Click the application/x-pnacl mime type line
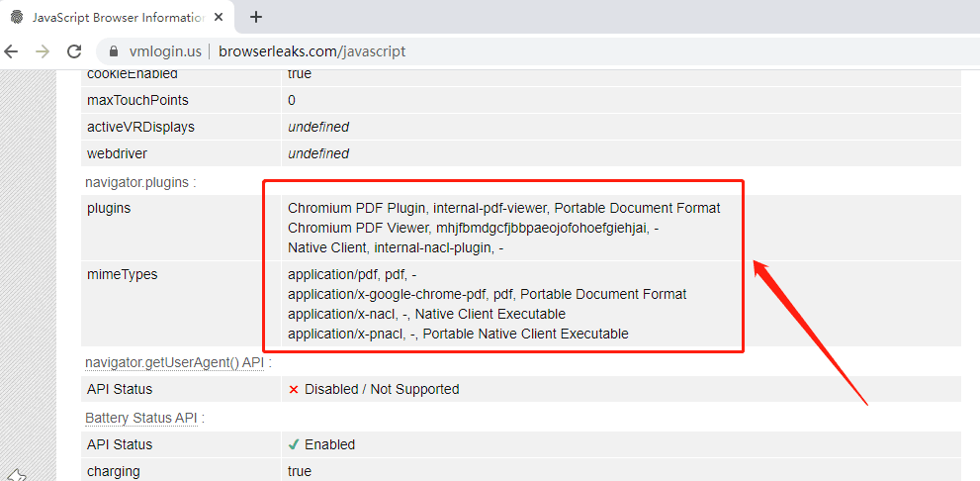 [458, 334]
